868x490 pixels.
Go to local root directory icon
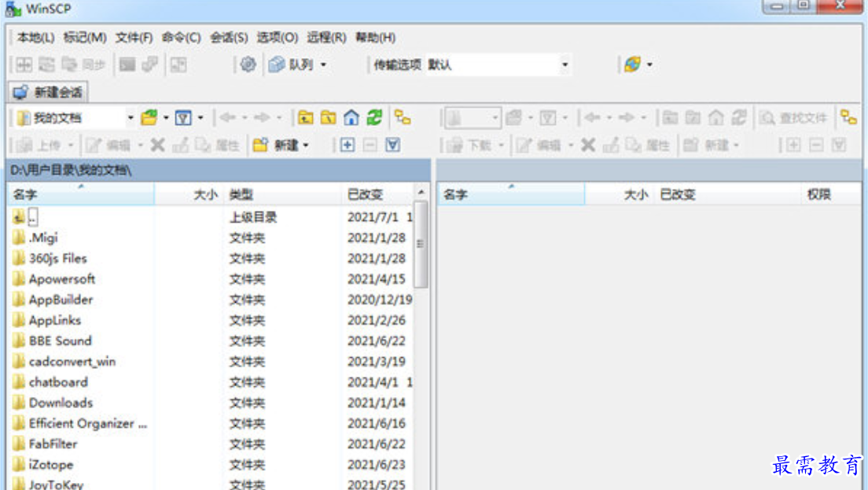pos(329,118)
